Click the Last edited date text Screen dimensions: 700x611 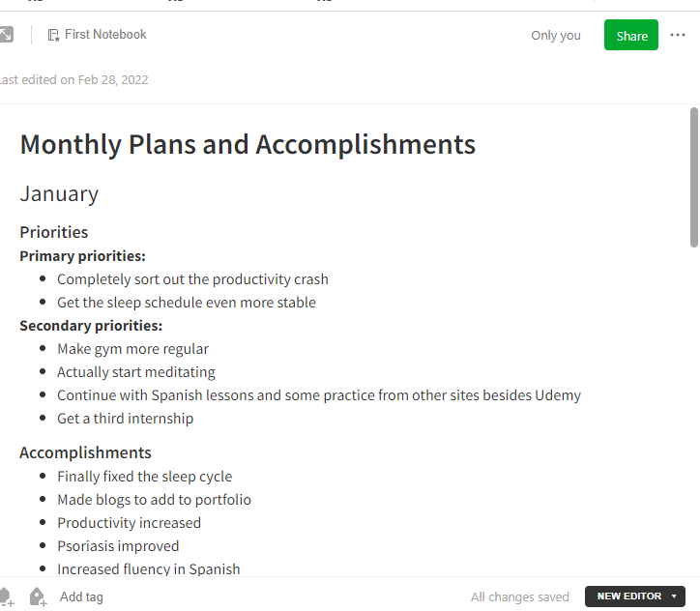[73, 80]
